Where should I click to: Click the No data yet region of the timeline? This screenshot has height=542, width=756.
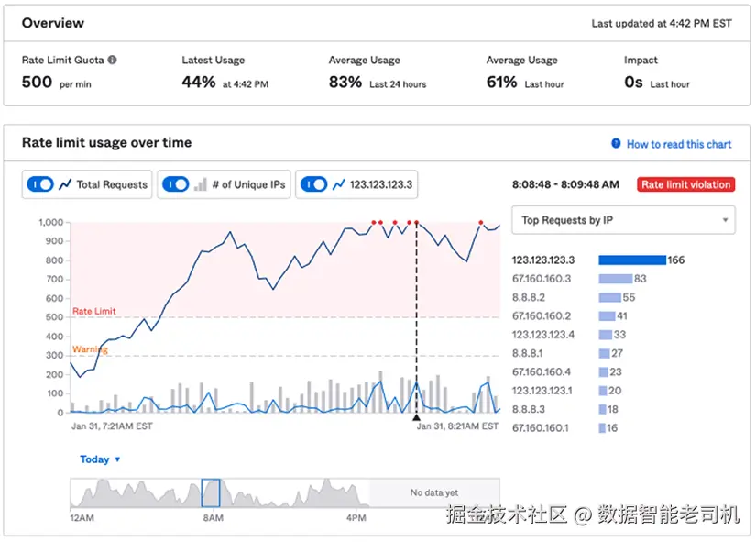pyautogui.click(x=434, y=492)
